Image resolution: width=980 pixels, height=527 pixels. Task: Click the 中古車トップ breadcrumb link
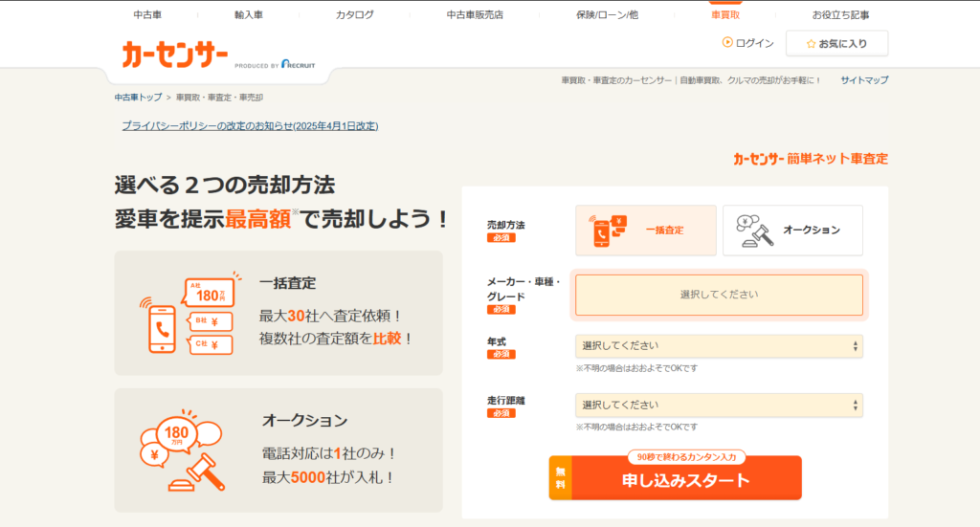[x=138, y=98]
